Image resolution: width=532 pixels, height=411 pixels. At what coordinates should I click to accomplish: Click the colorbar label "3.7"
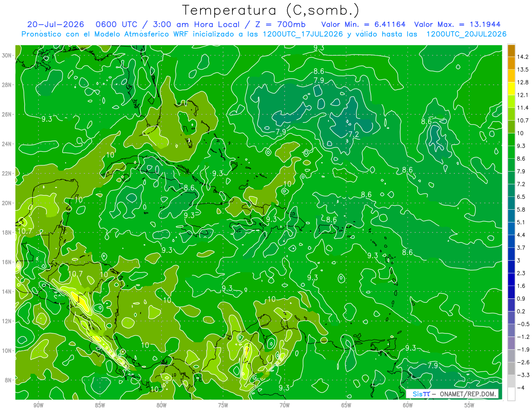pyautogui.click(x=521, y=247)
